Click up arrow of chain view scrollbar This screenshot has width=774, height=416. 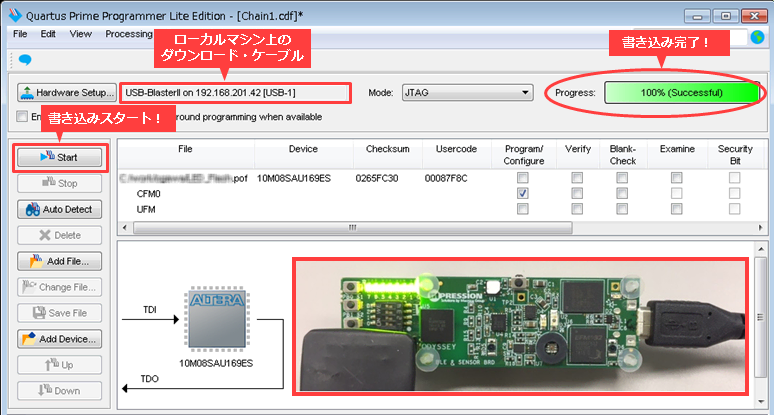tap(760, 249)
